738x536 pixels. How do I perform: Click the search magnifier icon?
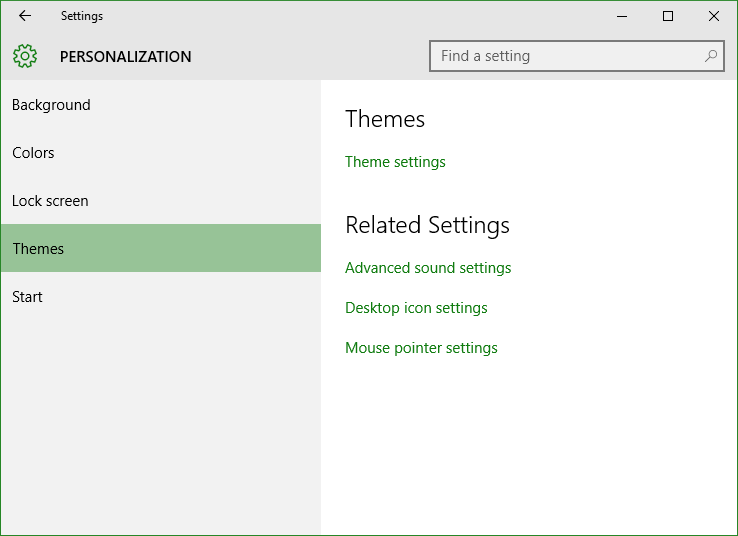tap(711, 56)
